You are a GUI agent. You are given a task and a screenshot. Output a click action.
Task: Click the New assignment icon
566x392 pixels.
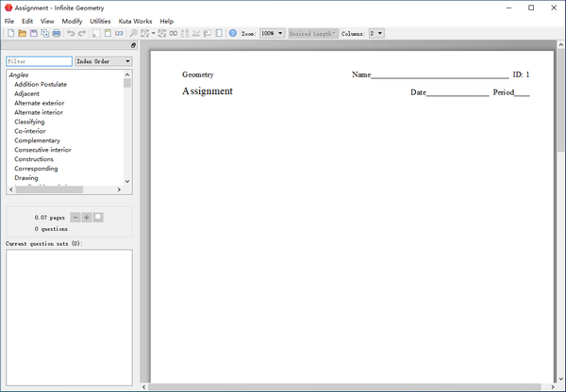pyautogui.click(x=9, y=33)
